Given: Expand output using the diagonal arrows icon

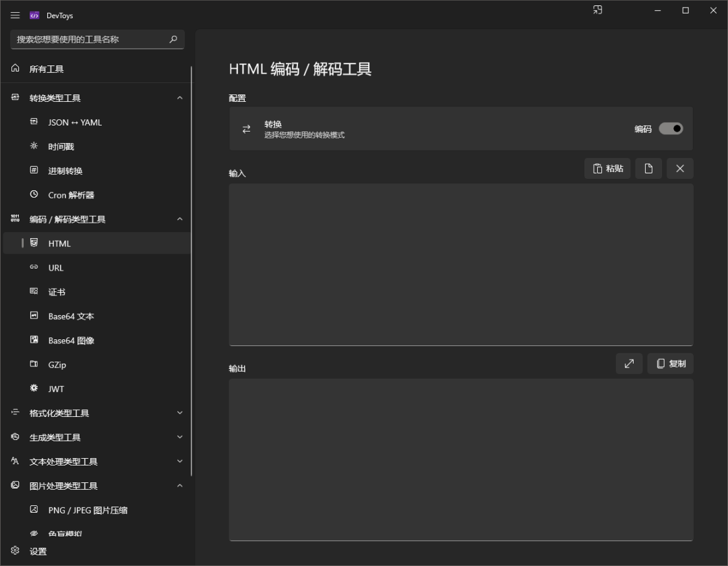Looking at the screenshot, I should click(629, 364).
